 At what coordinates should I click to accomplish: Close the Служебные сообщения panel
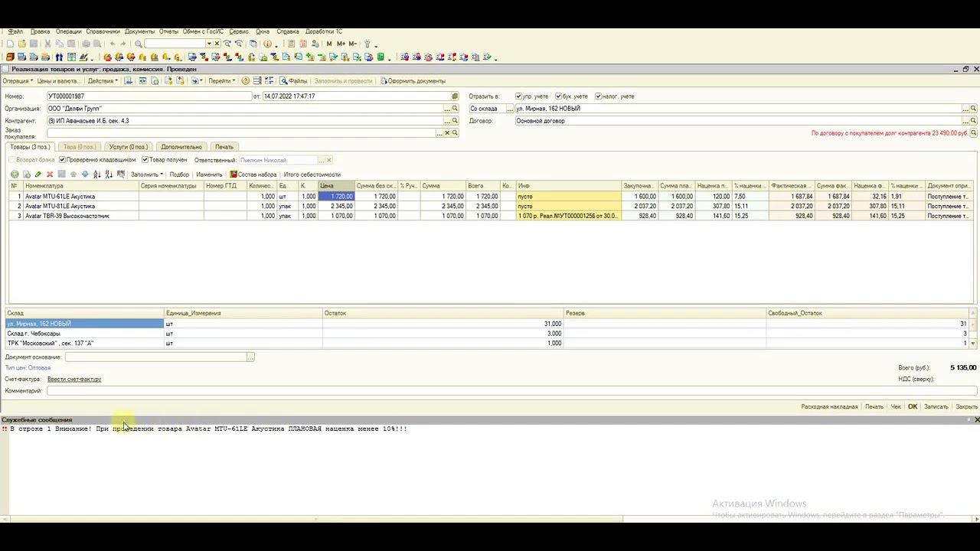tap(977, 419)
